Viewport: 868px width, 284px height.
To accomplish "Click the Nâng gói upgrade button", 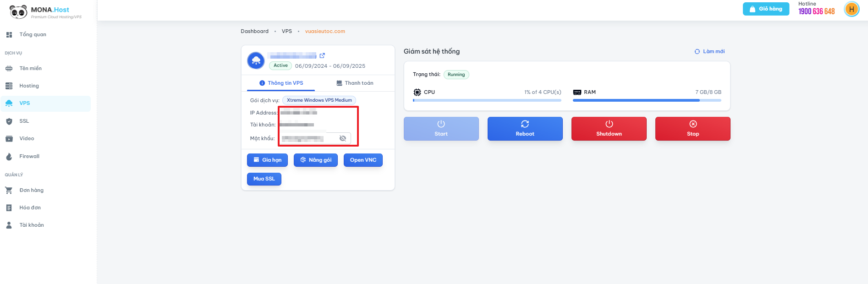I will click(x=316, y=160).
